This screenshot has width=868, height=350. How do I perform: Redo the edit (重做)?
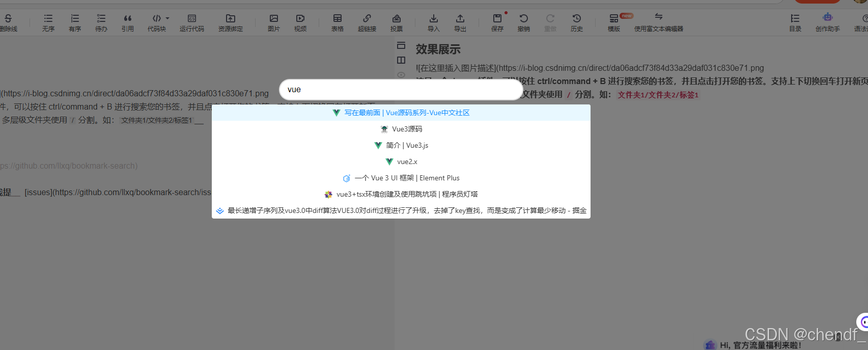pos(550,23)
